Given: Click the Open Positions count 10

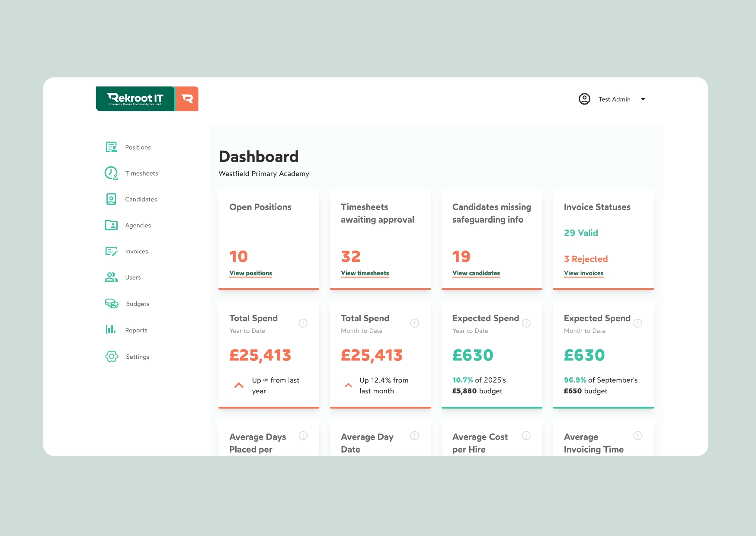Looking at the screenshot, I should click(239, 256).
